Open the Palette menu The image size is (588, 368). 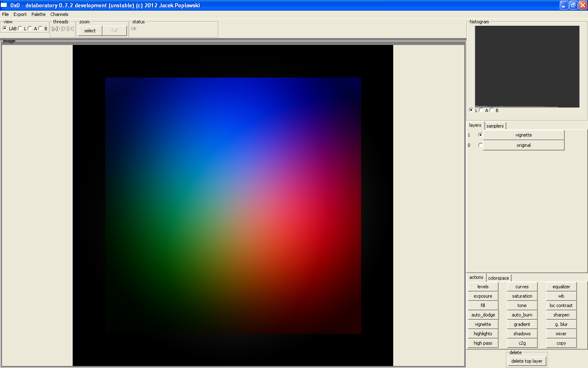click(38, 14)
